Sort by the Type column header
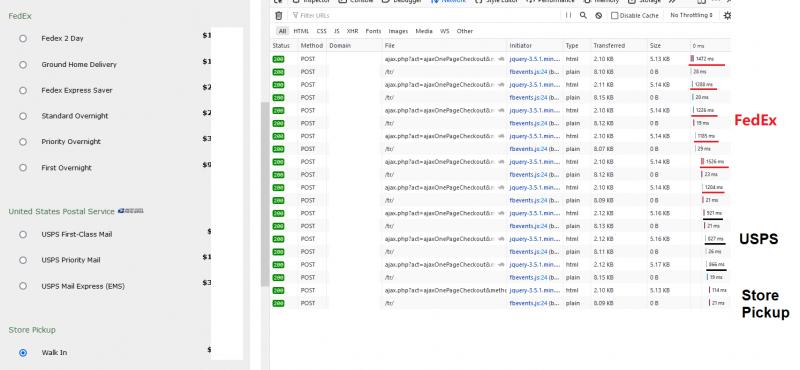This screenshot has height=370, width=800. pyautogui.click(x=577, y=46)
